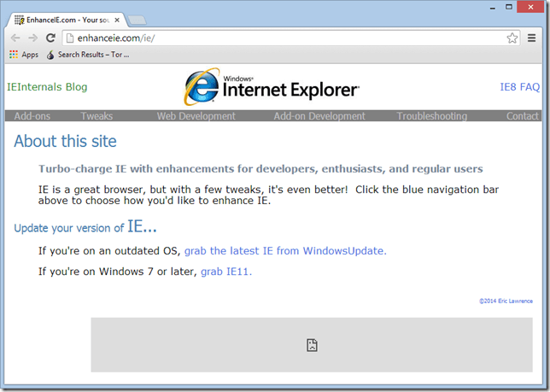Image resolution: width=550 pixels, height=392 pixels.
Task: Open the Add-on Development navigation item
Action: click(319, 116)
